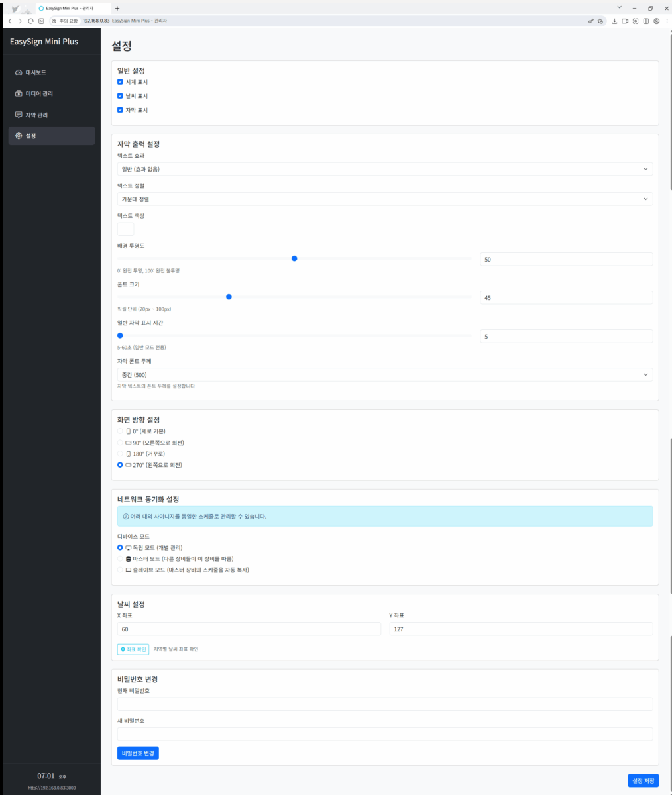Click the 일반 자막 표시 시간 field showing 5
This screenshot has height=795, width=672.
(x=567, y=337)
